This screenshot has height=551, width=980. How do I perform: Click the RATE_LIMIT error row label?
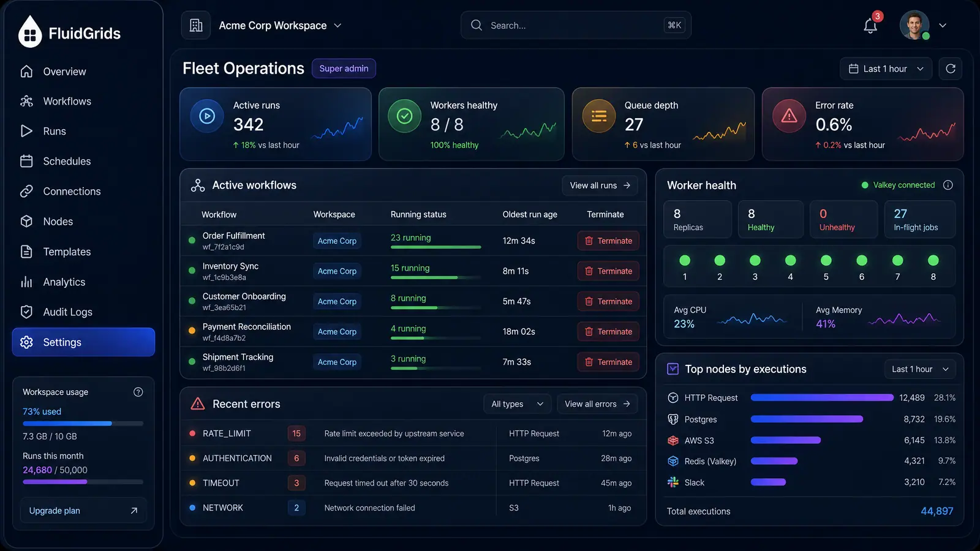(x=227, y=433)
